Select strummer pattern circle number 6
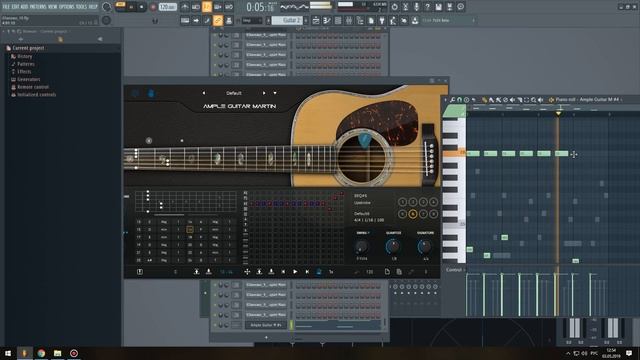 (x=413, y=214)
